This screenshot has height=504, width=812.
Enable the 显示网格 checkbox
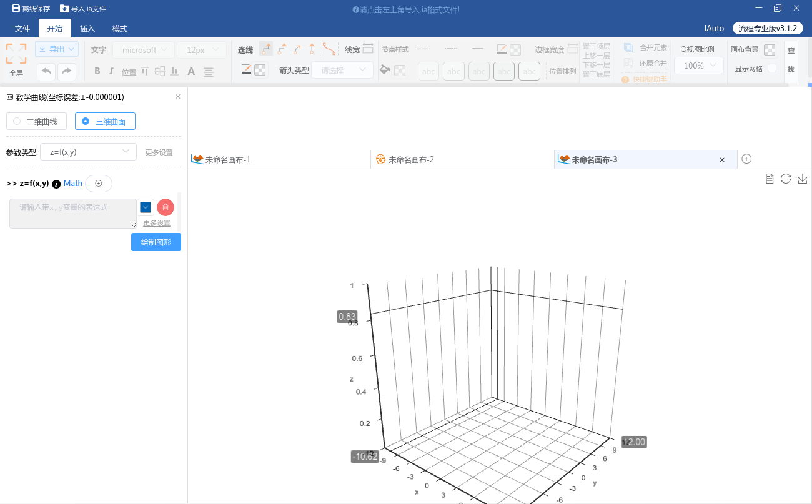[772, 68]
